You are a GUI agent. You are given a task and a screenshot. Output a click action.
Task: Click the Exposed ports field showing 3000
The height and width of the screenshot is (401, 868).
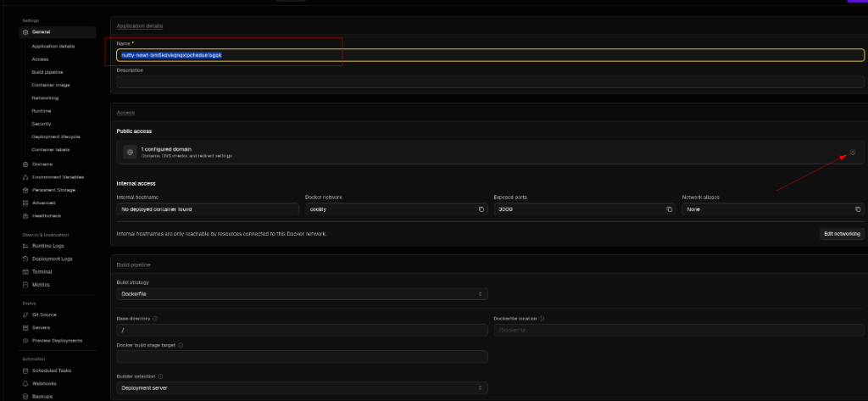585,209
